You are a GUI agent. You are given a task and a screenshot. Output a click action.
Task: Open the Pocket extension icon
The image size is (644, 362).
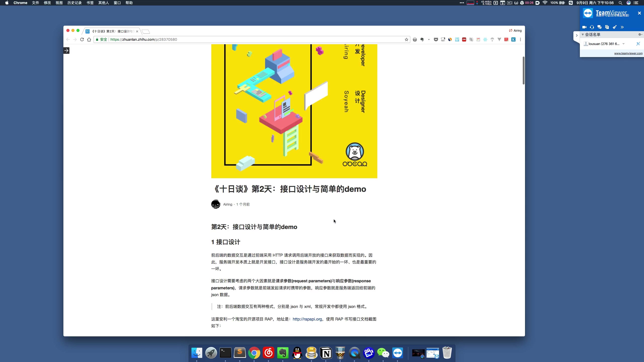tap(436, 39)
